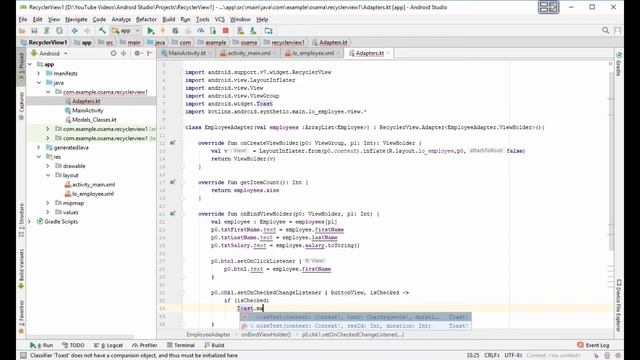The height and width of the screenshot is (360, 640).
Task: Click EmployeeAdapter in bottom breadcrumb
Action: pyautogui.click(x=208, y=335)
